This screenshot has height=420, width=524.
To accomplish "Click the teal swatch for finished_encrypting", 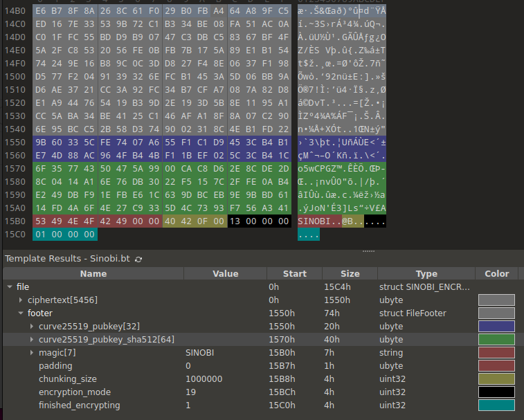I will (496, 405).
